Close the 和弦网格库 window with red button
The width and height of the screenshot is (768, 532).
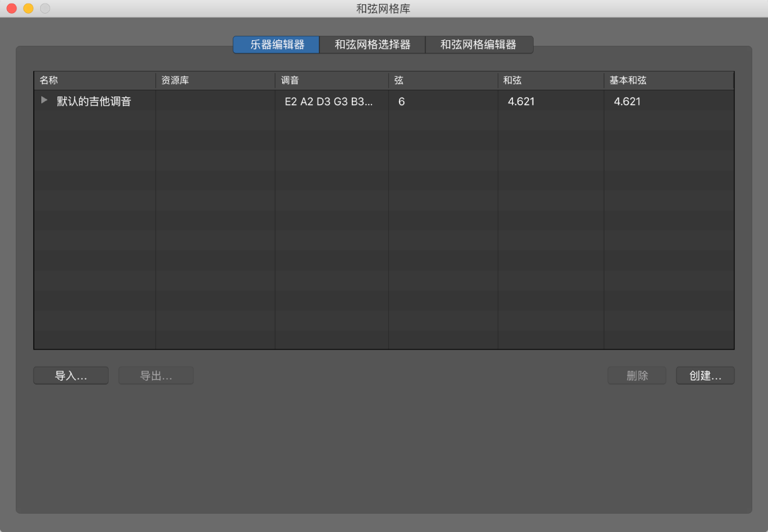pos(11,8)
